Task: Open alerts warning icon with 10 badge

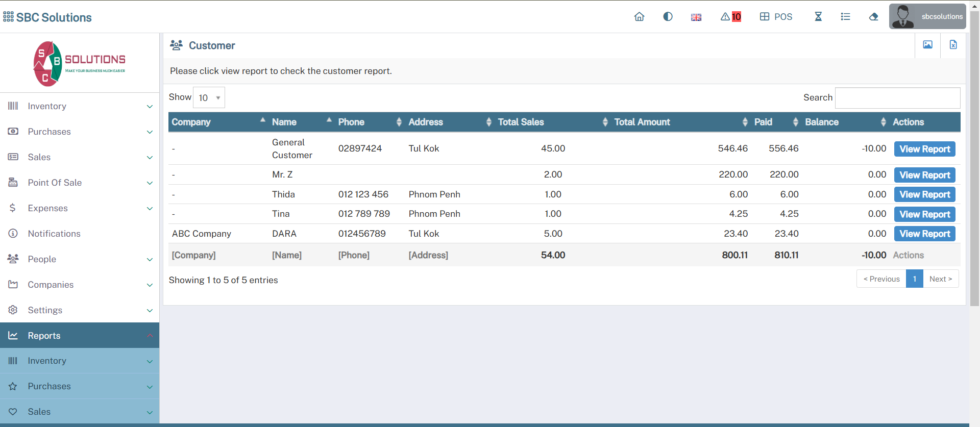Action: [x=730, y=17]
